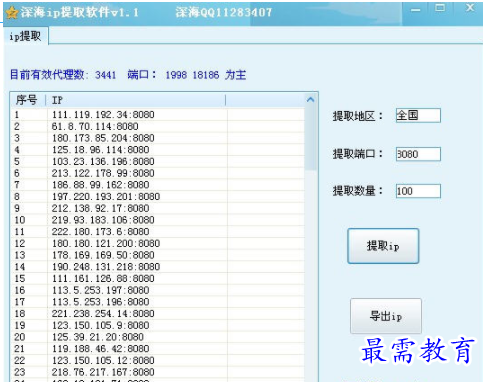Viewport: 483px width, 382px height.
Task: Click the 提取ip button
Action: click(x=383, y=246)
